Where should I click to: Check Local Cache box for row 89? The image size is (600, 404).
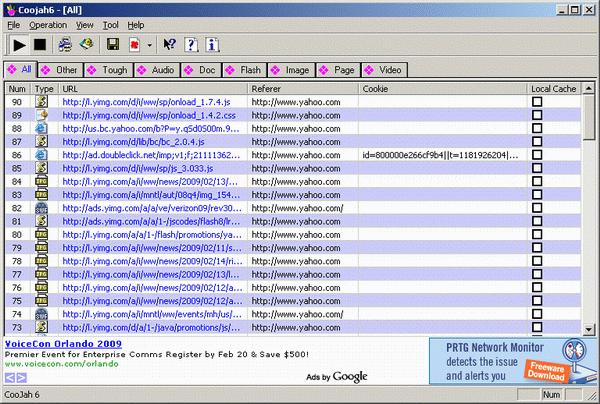(537, 115)
